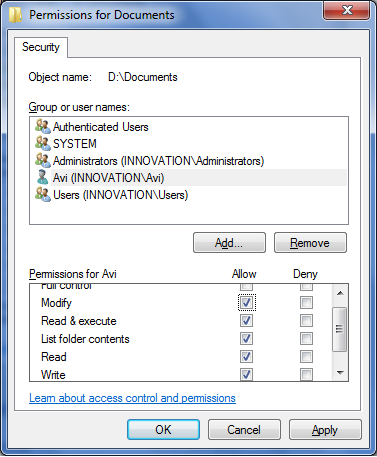The width and height of the screenshot is (377, 457).
Task: Click the permissions list scroll down arrow
Action: (340, 372)
